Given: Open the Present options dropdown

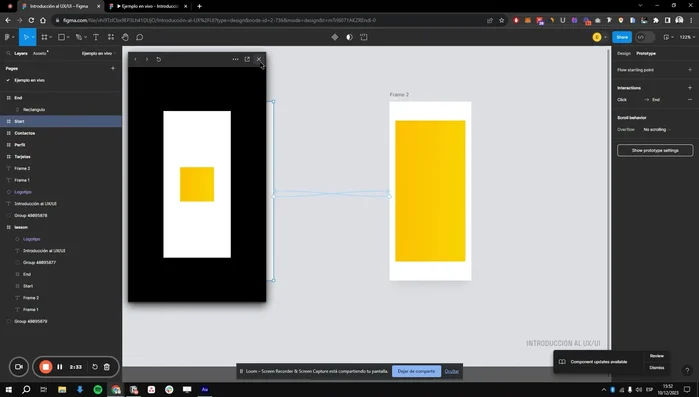Looking at the screenshot, I should (672, 37).
